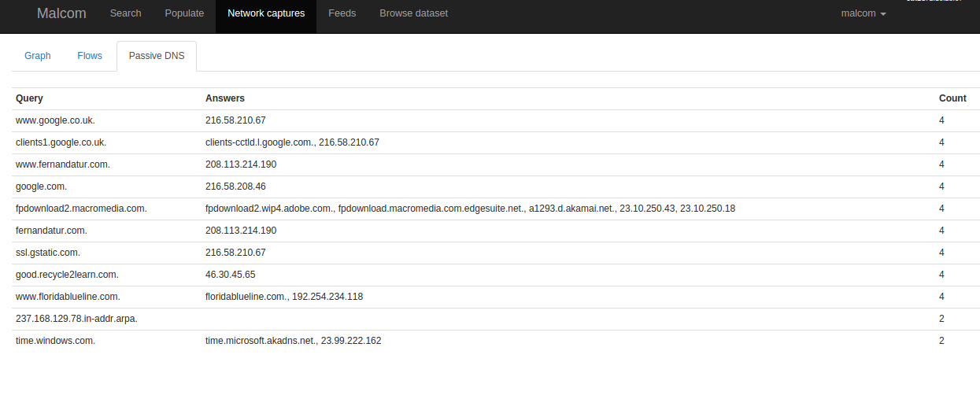Select the 237.168.129.78.in-addr.arpa. query cell
The height and width of the screenshot is (399, 980).
76,319
